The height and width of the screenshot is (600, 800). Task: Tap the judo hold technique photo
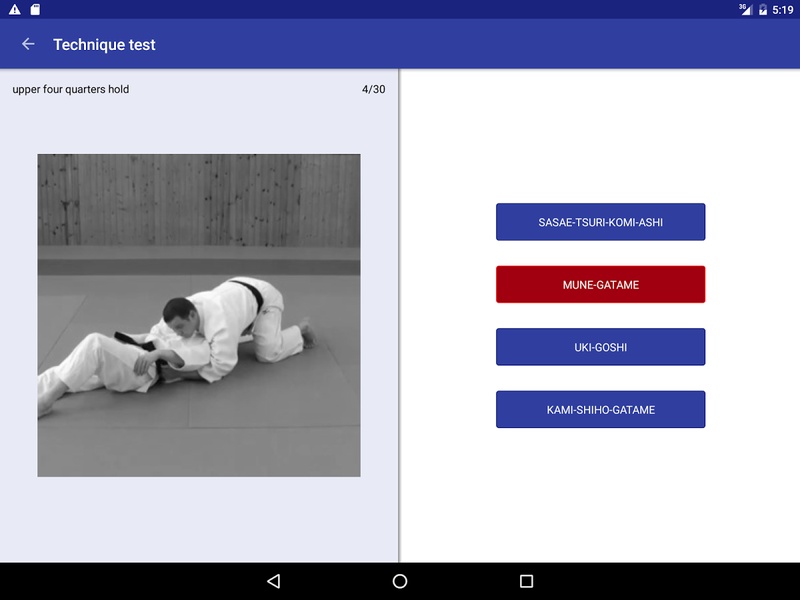(x=199, y=315)
